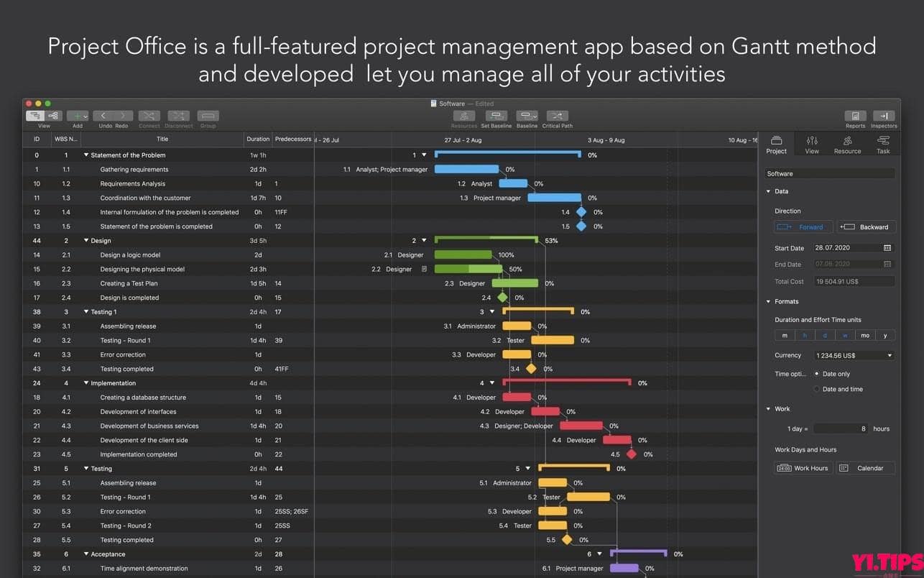Select the Date only radio button
Viewport: 924px width, 578px height.
point(817,374)
